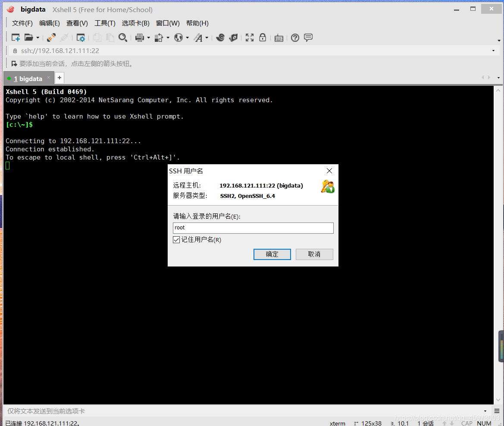The width and height of the screenshot is (504, 426).
Task: Click the Encoding globe icon
Action: (x=178, y=38)
